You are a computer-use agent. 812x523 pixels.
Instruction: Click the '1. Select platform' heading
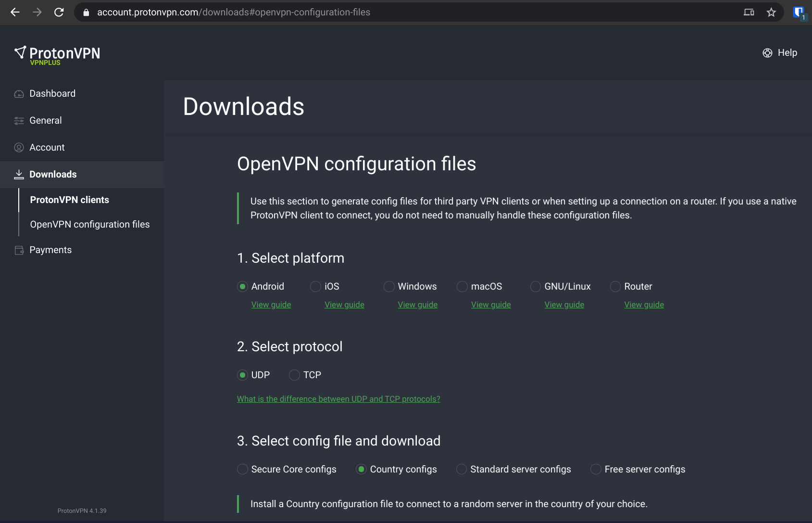click(x=291, y=258)
